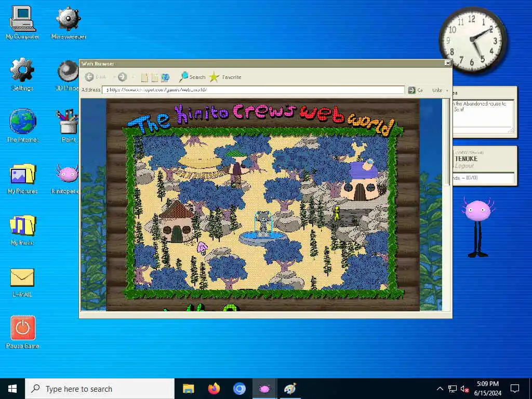Click the red Pause Game power icon
Screen dimensions: 532x399
(23, 328)
